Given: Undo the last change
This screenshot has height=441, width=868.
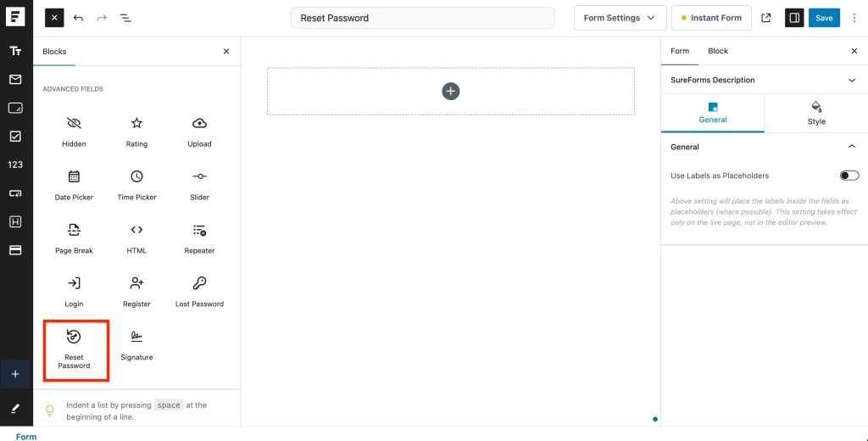Looking at the screenshot, I should (78, 18).
